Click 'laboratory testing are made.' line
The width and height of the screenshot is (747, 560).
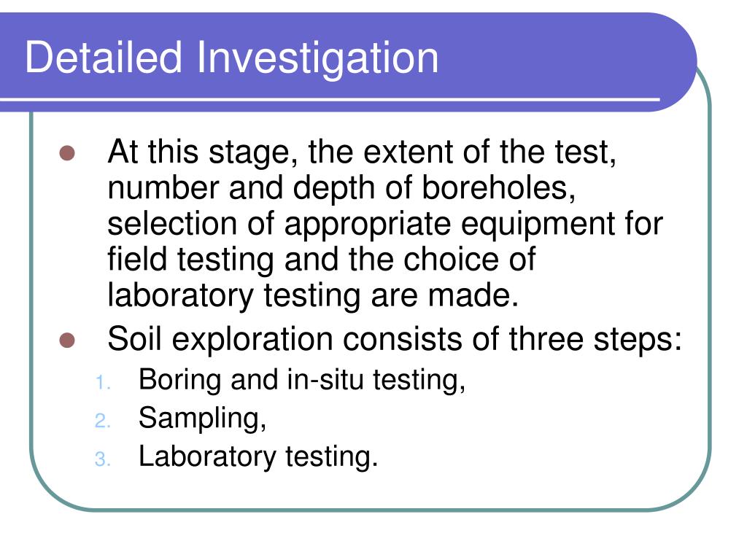[x=313, y=296]
